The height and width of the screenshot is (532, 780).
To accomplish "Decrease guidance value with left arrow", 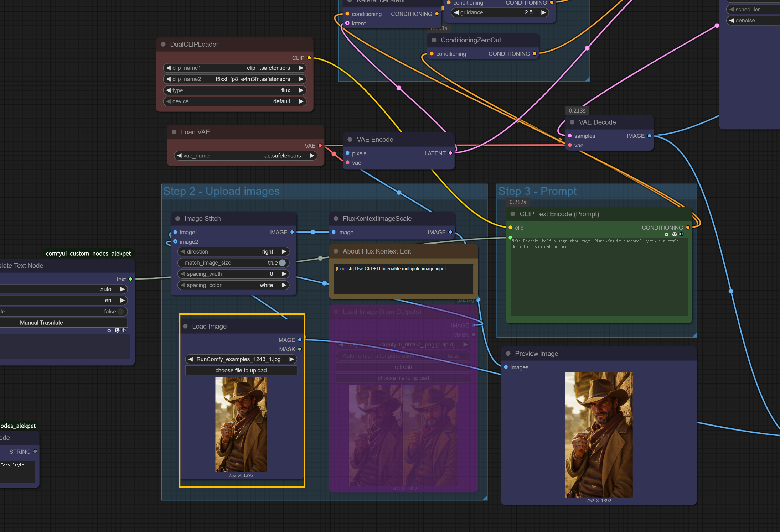I will 456,12.
